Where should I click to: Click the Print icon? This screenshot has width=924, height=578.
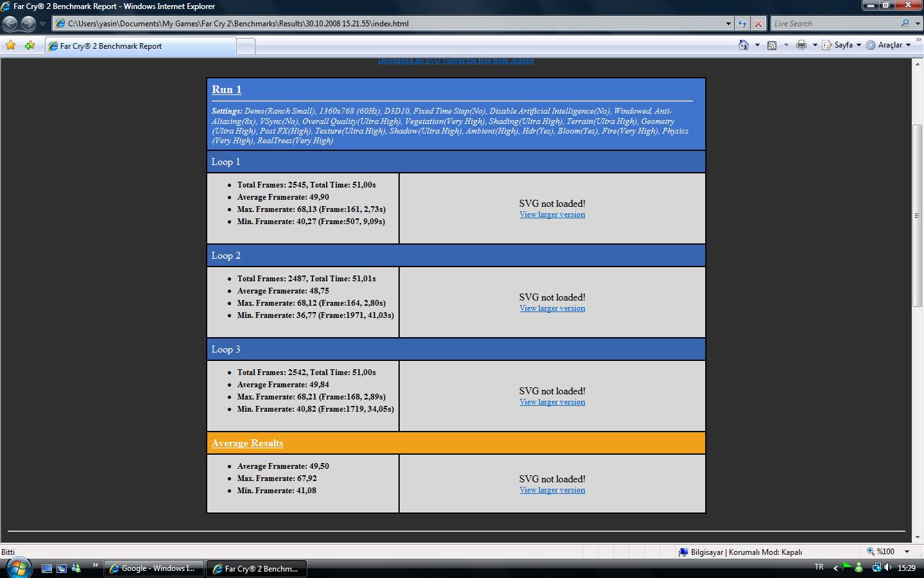pos(801,45)
